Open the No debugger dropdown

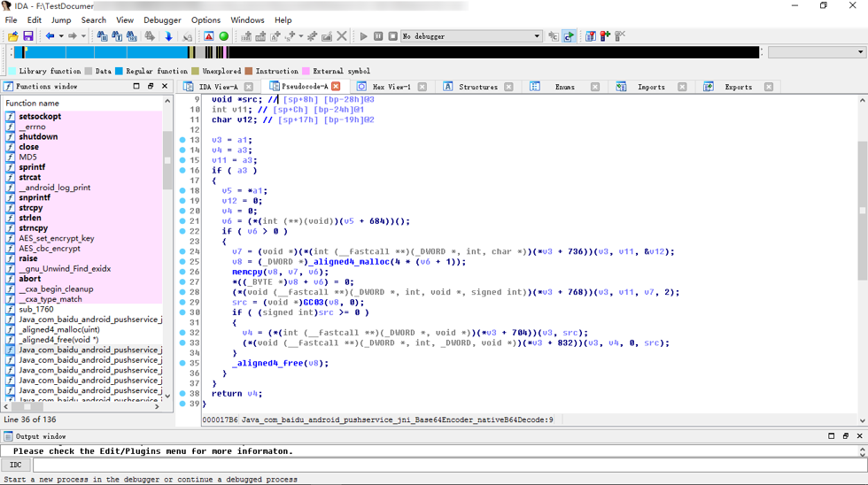point(471,36)
